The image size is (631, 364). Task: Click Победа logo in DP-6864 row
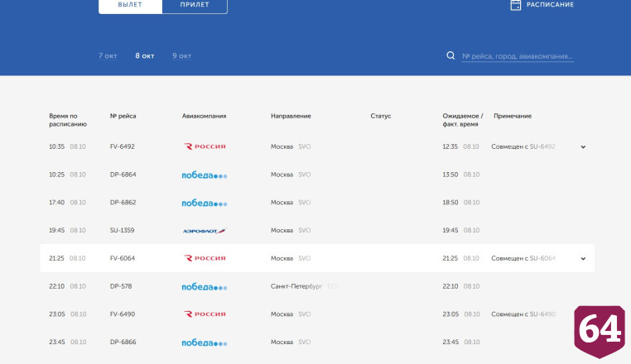[x=205, y=175]
